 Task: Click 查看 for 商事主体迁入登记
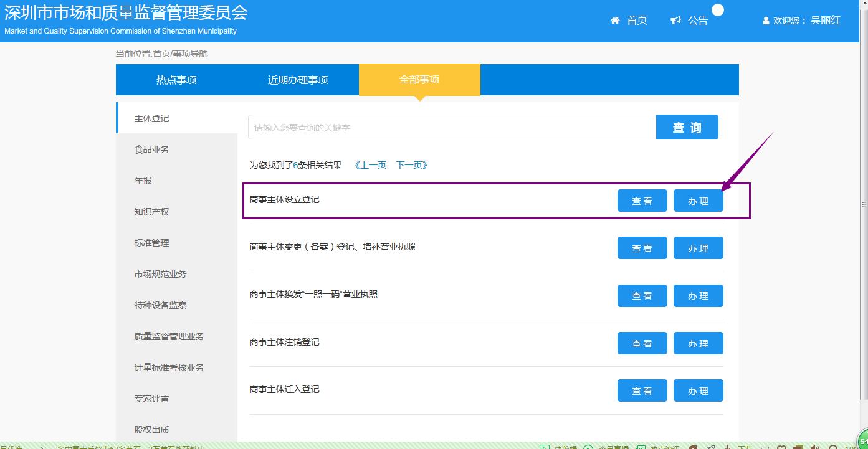(x=642, y=391)
